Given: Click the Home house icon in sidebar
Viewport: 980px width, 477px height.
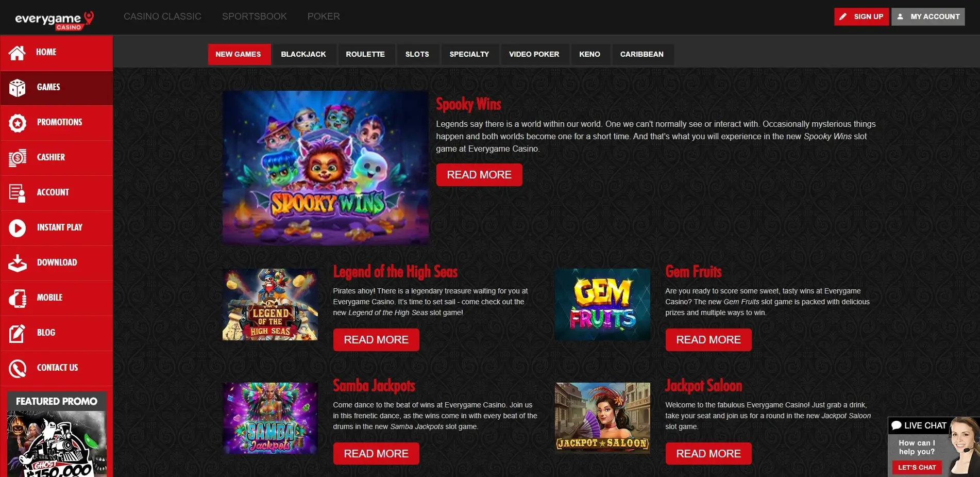Looking at the screenshot, I should coord(17,53).
